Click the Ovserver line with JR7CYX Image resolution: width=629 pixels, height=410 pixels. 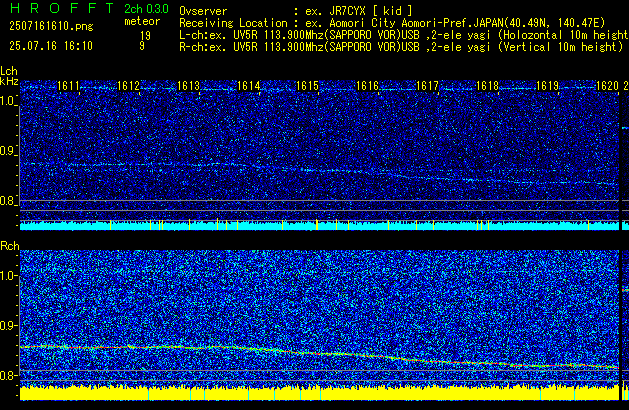[x=296, y=11]
